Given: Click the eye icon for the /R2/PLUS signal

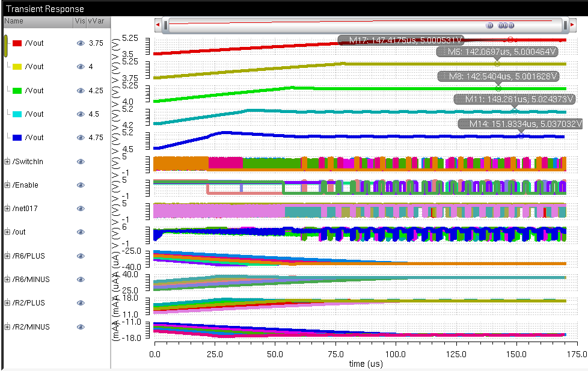Looking at the screenshot, I should coord(80,302).
